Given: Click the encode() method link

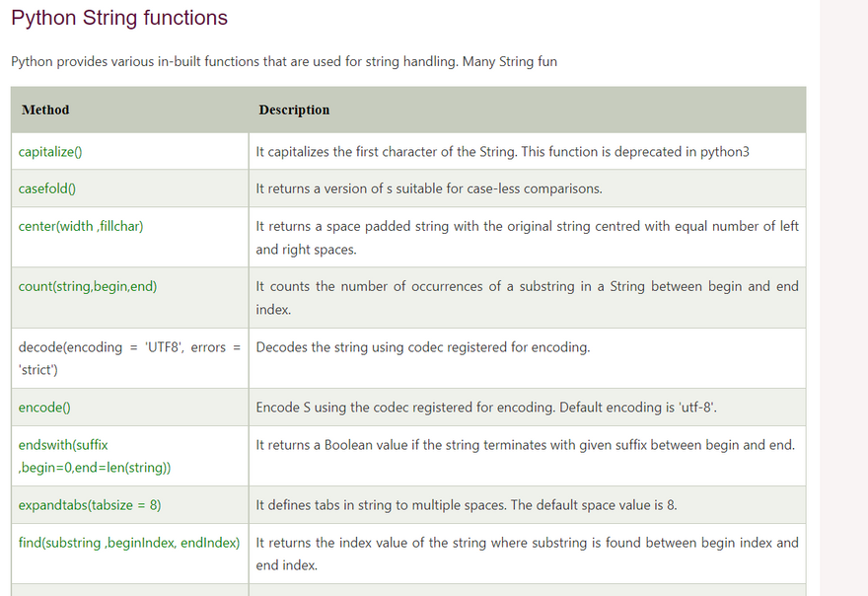Looking at the screenshot, I should (44, 407).
